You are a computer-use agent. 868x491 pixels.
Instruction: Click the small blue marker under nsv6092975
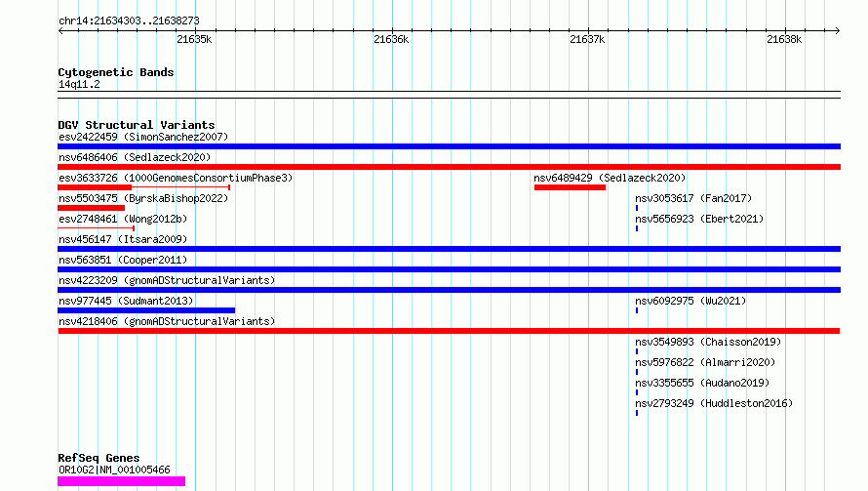click(x=637, y=310)
